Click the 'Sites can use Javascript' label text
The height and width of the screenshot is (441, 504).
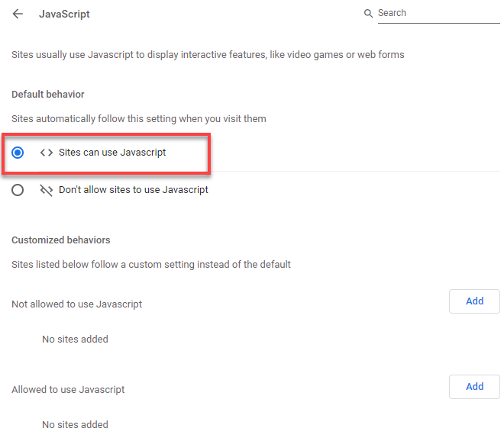112,153
